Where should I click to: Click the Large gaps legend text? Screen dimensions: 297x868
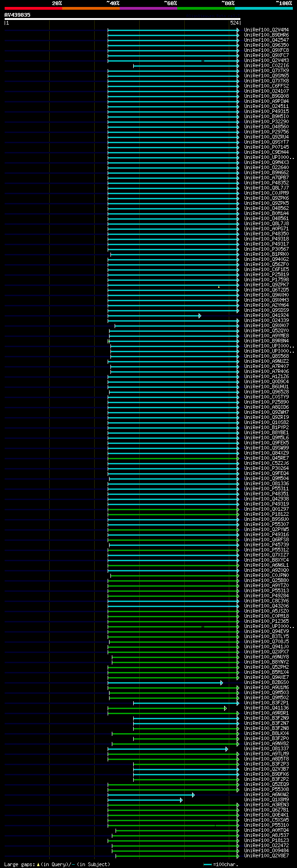pyautogui.click(x=57, y=864)
